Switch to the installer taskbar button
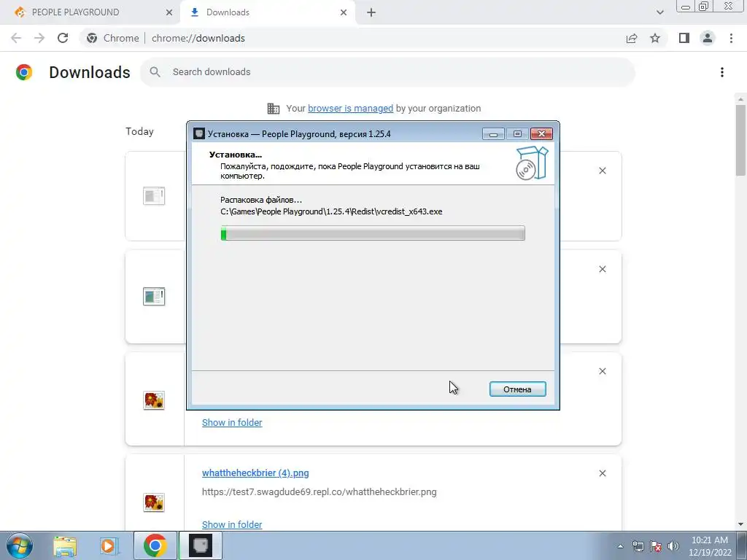The height and width of the screenshot is (560, 747). tap(201, 545)
